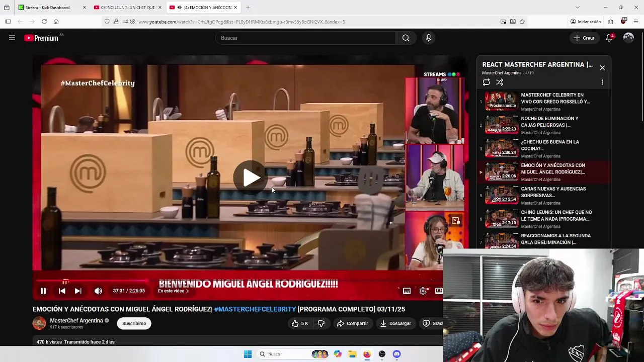Dislike the video
The width and height of the screenshot is (644, 362).
(x=321, y=323)
